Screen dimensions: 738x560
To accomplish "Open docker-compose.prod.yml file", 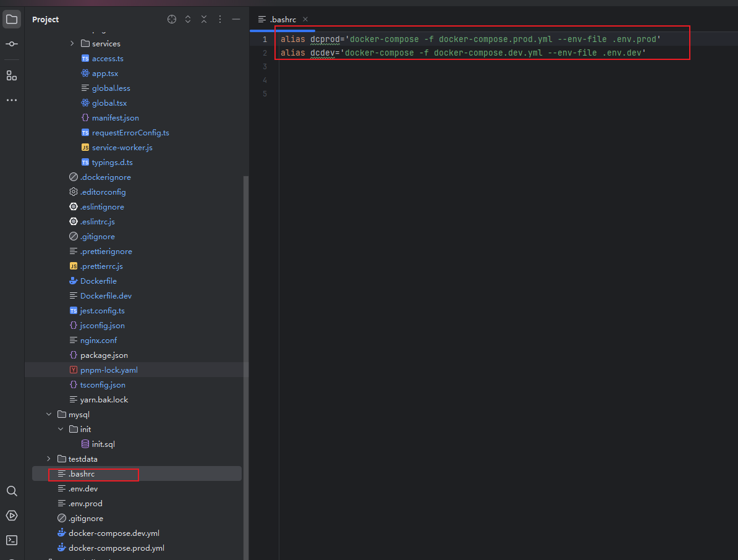I will tap(116, 548).
